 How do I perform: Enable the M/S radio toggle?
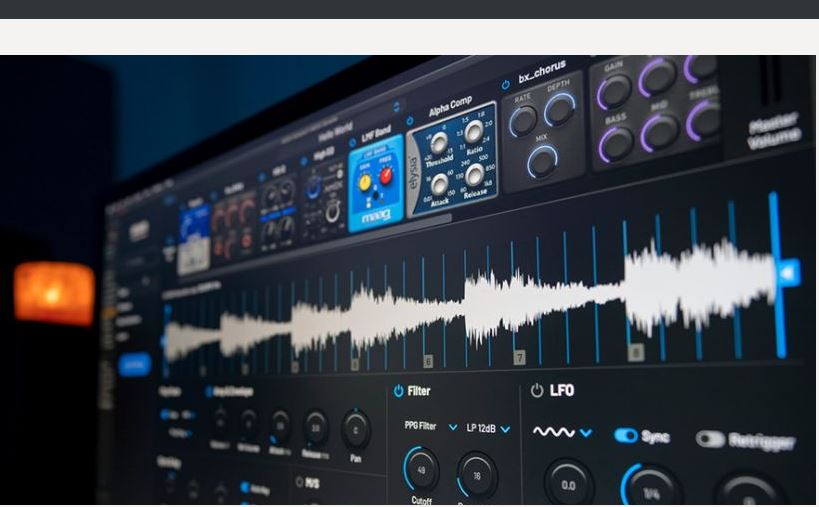299,482
